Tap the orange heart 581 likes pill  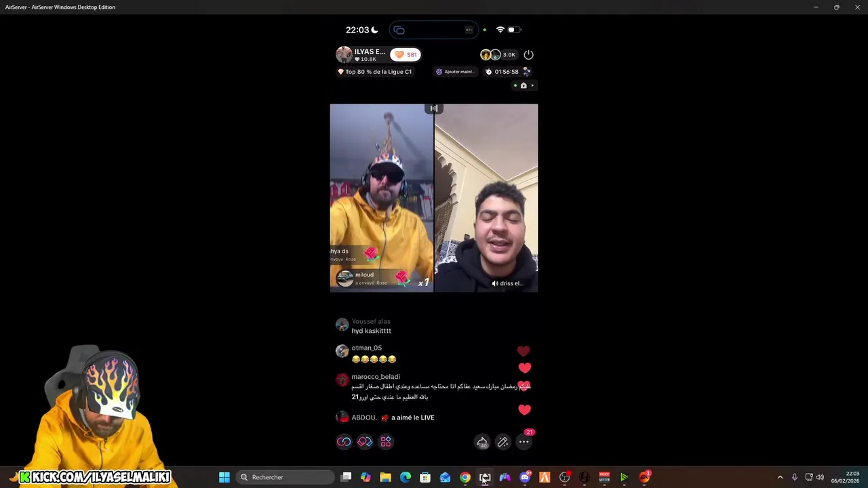(x=406, y=54)
